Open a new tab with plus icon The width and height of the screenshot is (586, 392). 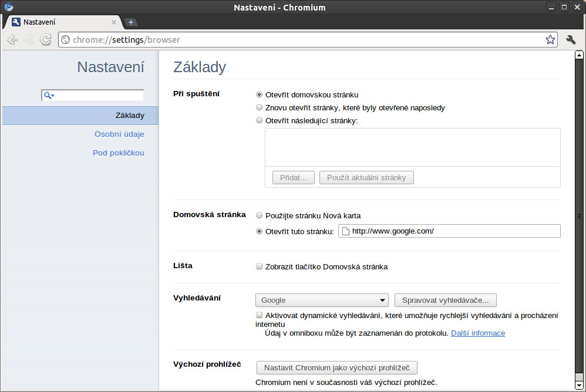[131, 22]
